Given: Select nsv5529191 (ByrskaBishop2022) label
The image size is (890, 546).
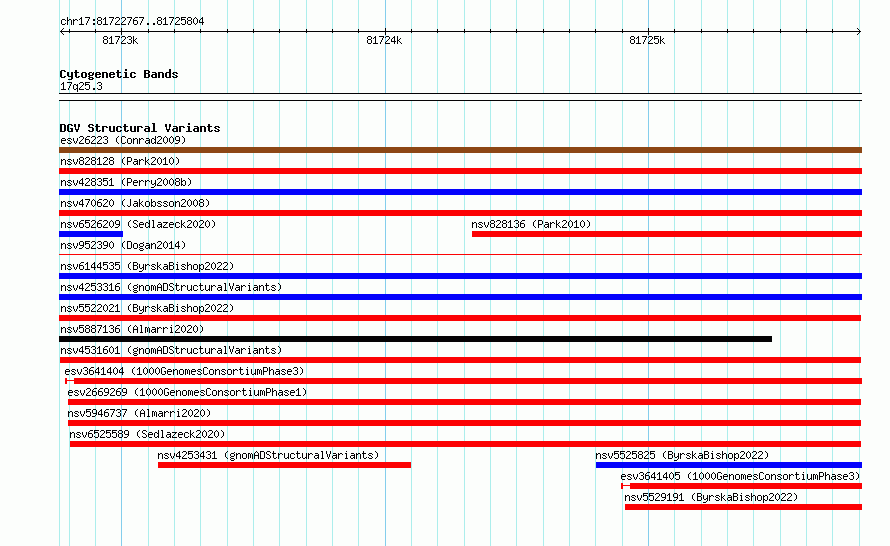Looking at the screenshot, I should pos(711,497).
